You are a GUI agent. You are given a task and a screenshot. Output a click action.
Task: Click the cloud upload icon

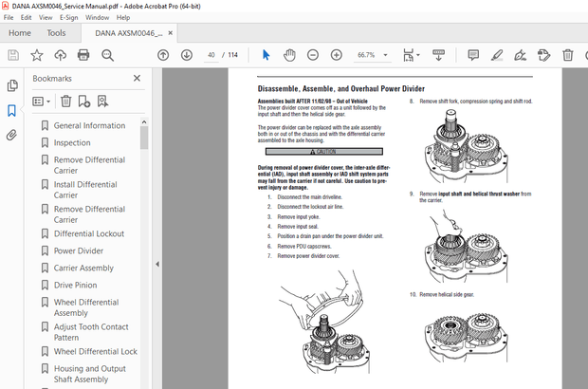[60, 55]
